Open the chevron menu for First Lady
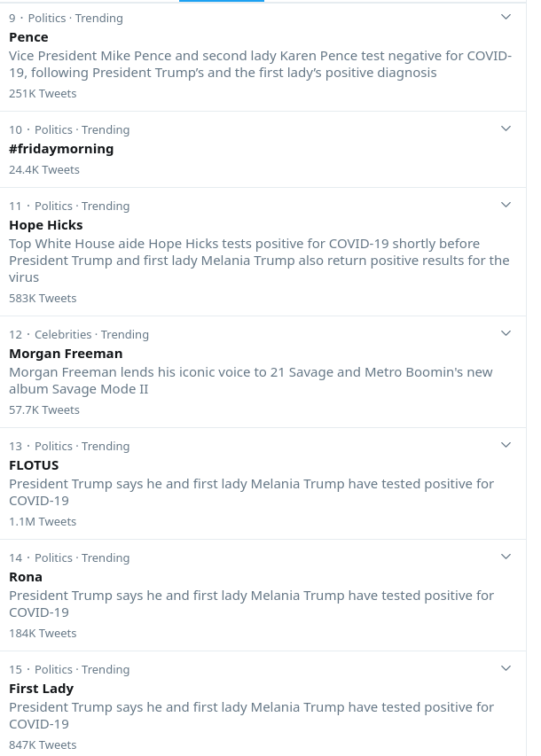 pyautogui.click(x=506, y=668)
